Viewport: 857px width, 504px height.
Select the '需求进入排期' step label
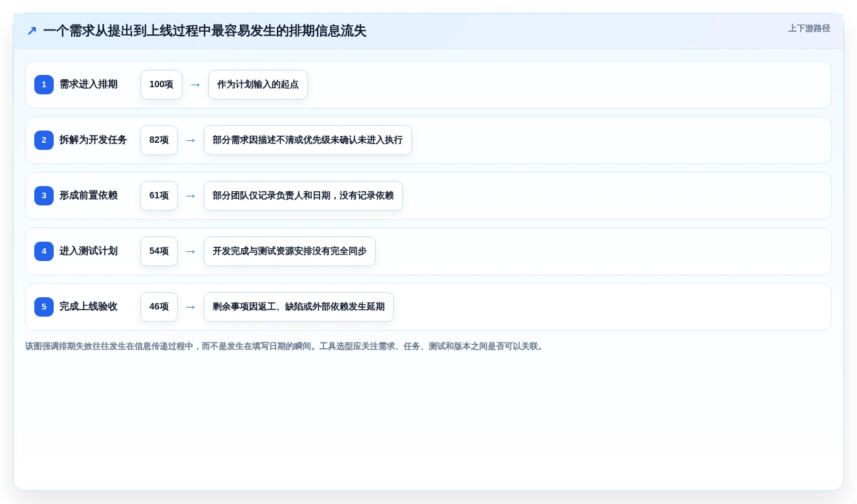pyautogui.click(x=89, y=85)
